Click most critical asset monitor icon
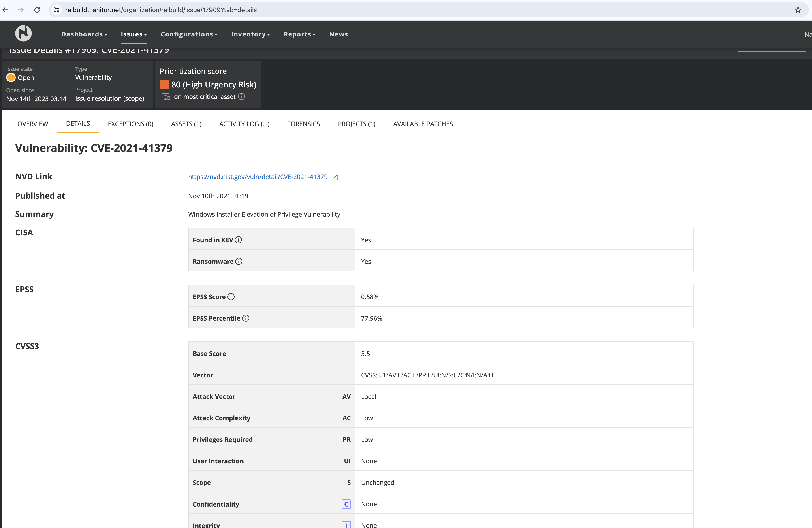The height and width of the screenshot is (528, 812). [x=166, y=96]
